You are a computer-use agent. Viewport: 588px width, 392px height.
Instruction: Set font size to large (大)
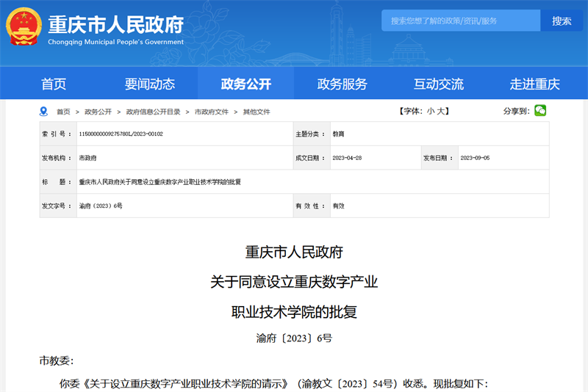click(442, 112)
